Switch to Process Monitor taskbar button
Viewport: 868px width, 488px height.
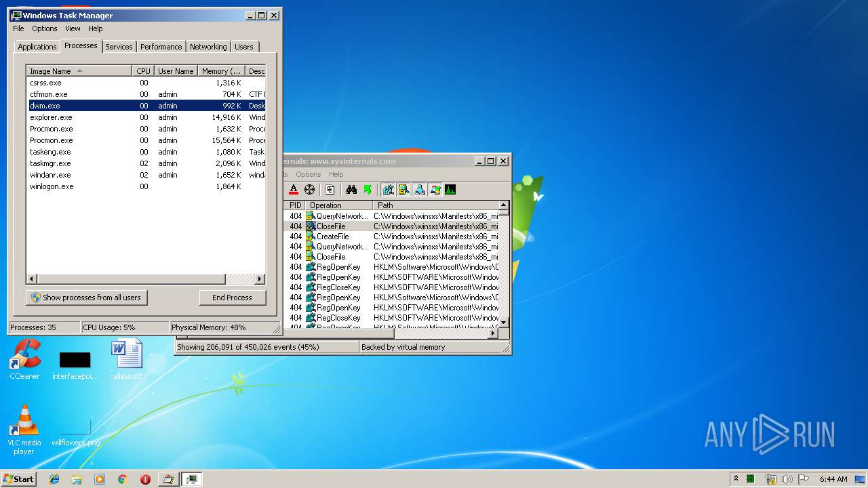pos(168,479)
